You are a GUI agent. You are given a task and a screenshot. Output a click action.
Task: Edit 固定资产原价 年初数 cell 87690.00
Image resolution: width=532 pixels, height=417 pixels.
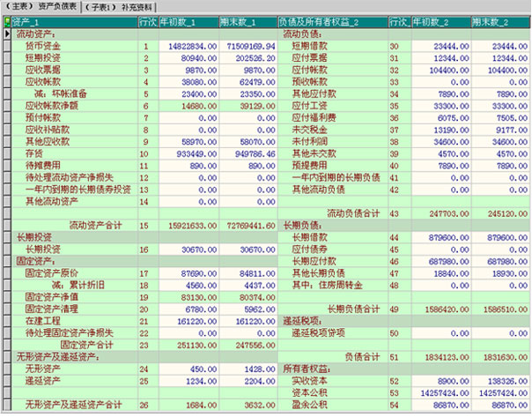coord(188,273)
